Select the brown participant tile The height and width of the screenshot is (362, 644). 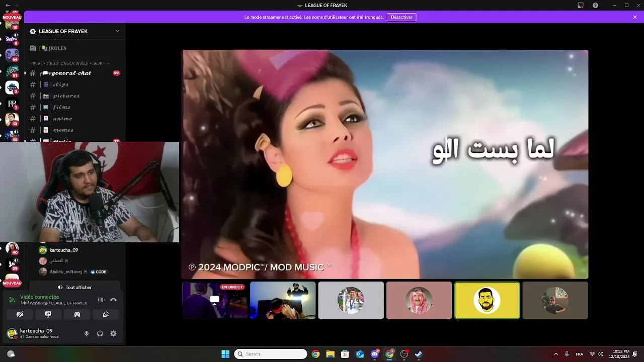coord(555,300)
